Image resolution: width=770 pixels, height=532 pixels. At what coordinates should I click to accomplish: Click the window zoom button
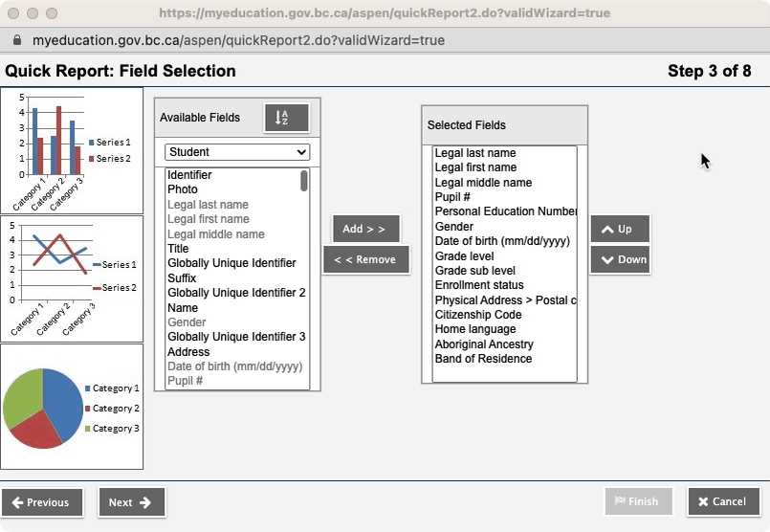52,13
